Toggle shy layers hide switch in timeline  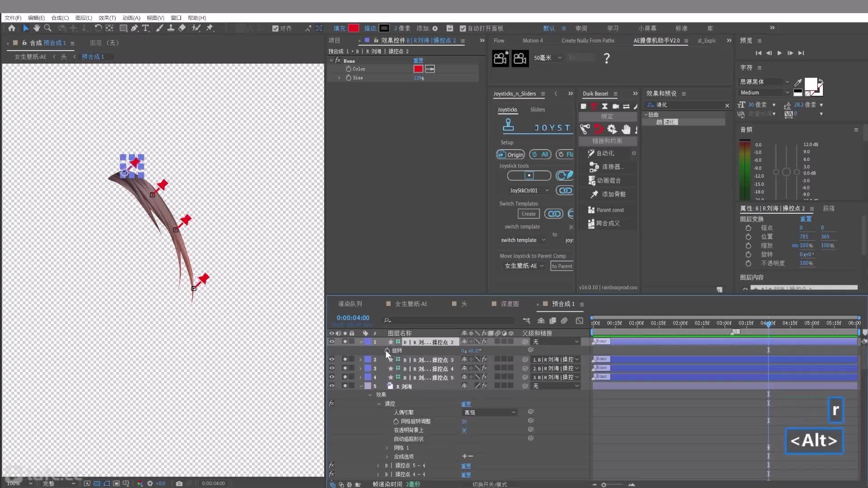pos(541,320)
